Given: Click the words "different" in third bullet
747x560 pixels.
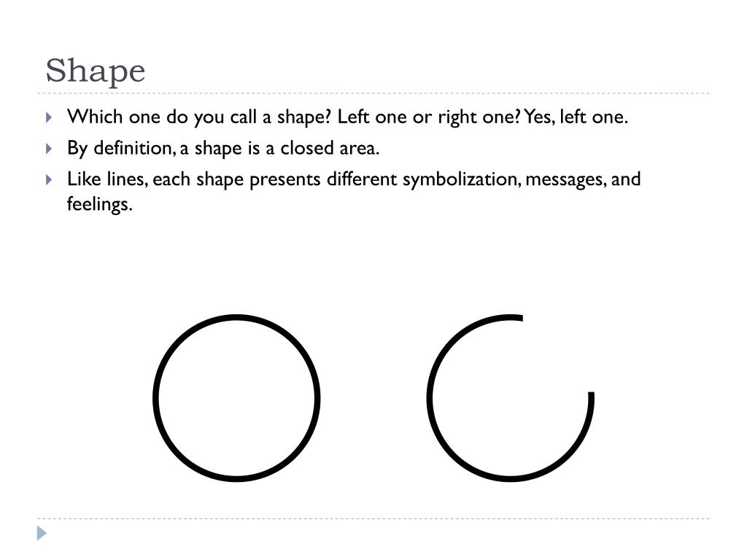Looking at the screenshot, I should pos(362,179).
